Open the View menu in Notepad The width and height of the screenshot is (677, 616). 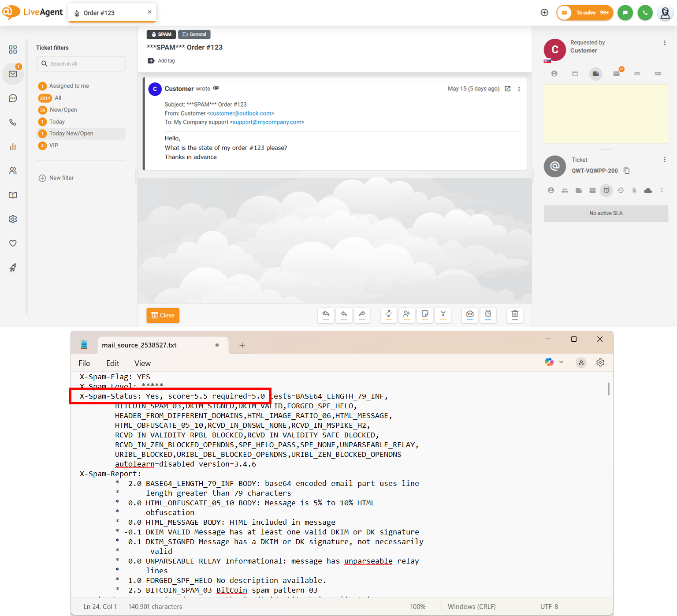[142, 363]
